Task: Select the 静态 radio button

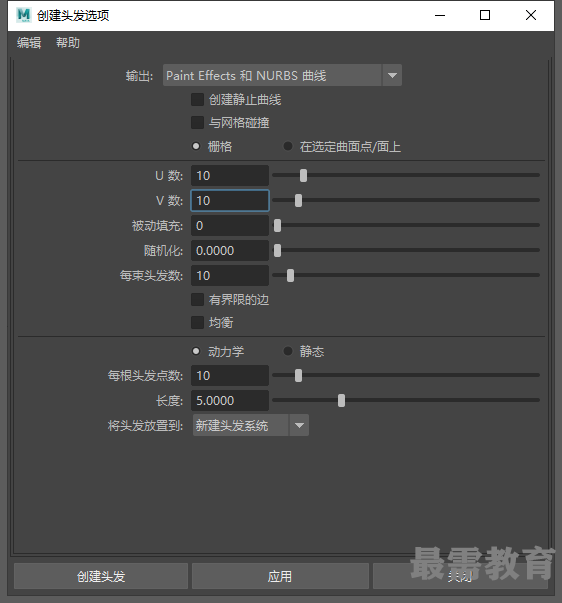Action: point(287,351)
